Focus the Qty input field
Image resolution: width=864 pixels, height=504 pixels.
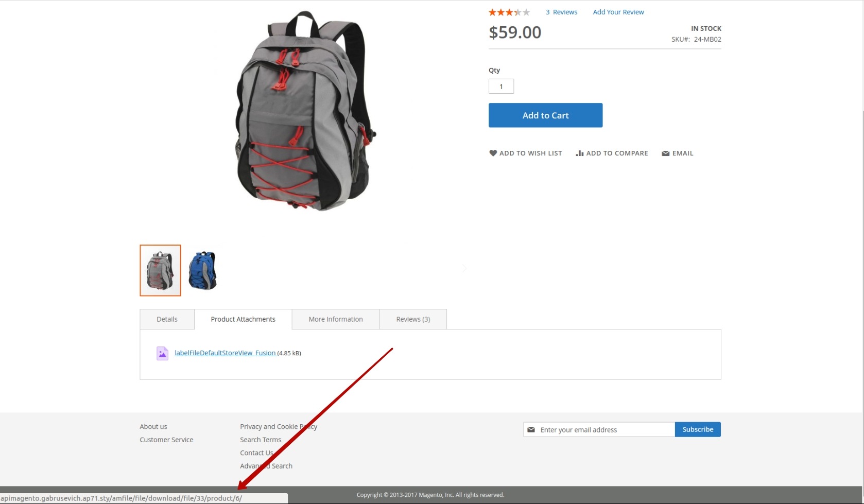(x=501, y=86)
